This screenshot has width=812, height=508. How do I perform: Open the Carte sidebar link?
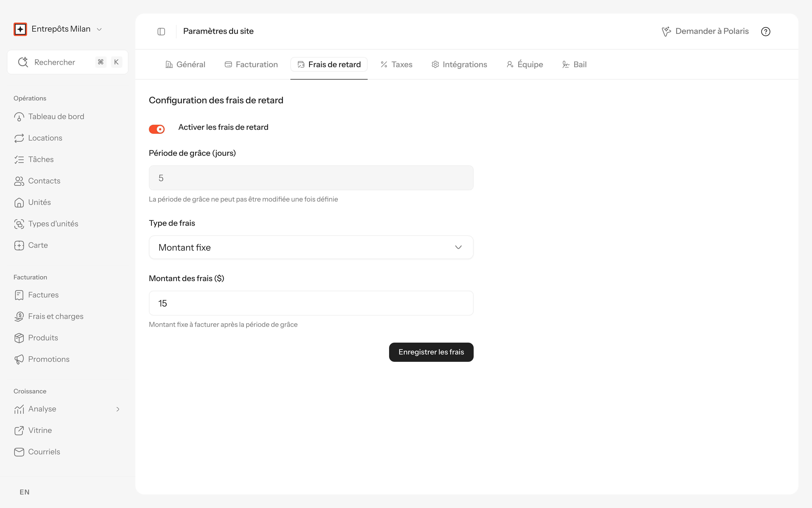[38, 246]
